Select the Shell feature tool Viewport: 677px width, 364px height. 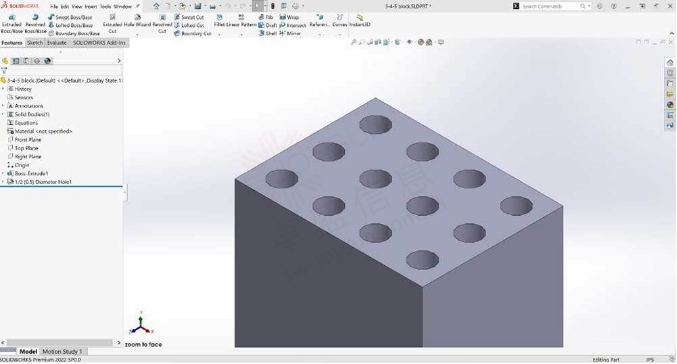coord(268,33)
